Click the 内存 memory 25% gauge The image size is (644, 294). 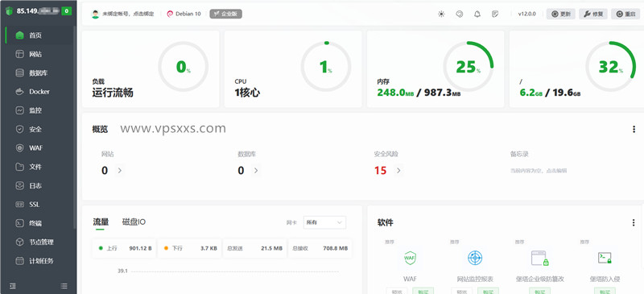click(469, 67)
